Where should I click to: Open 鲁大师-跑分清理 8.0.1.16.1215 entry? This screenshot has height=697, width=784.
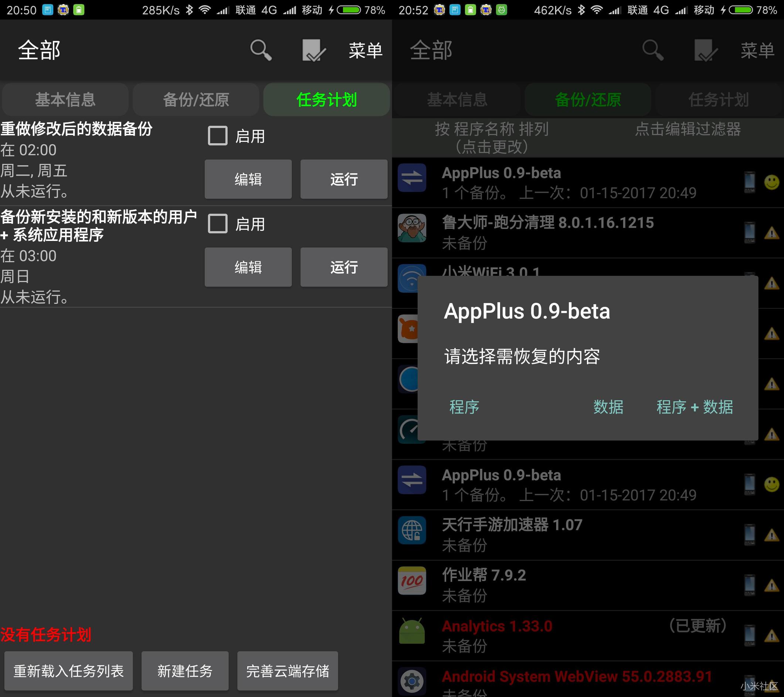pyautogui.click(x=588, y=233)
